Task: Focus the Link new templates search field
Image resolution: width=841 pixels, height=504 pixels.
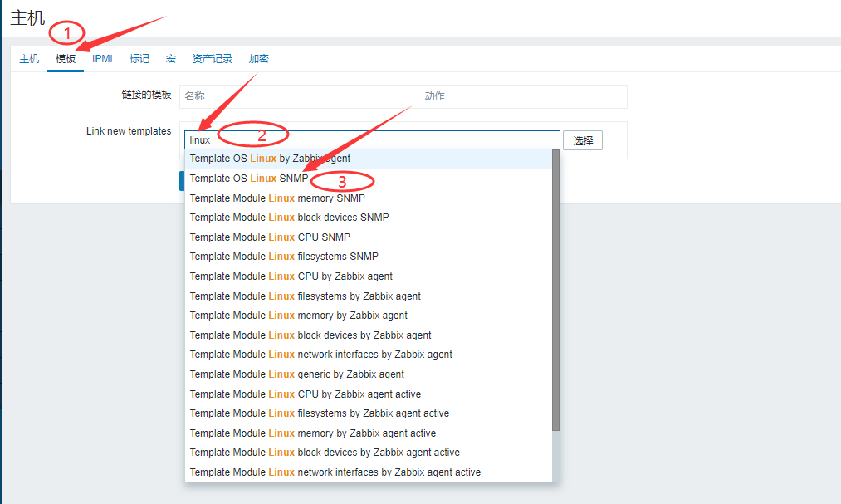Action: click(372, 140)
